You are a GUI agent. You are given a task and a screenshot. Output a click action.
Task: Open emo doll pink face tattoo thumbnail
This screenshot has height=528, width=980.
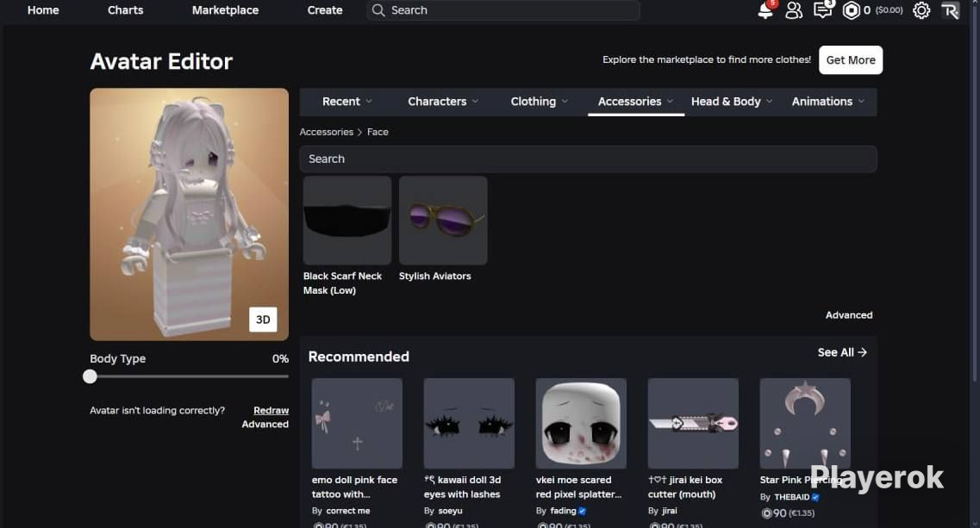tap(357, 423)
